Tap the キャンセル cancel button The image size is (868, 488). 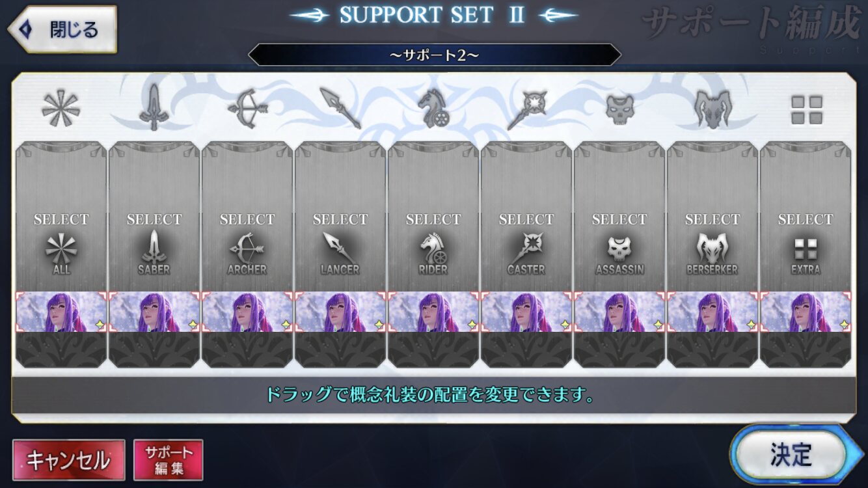pos(68,460)
